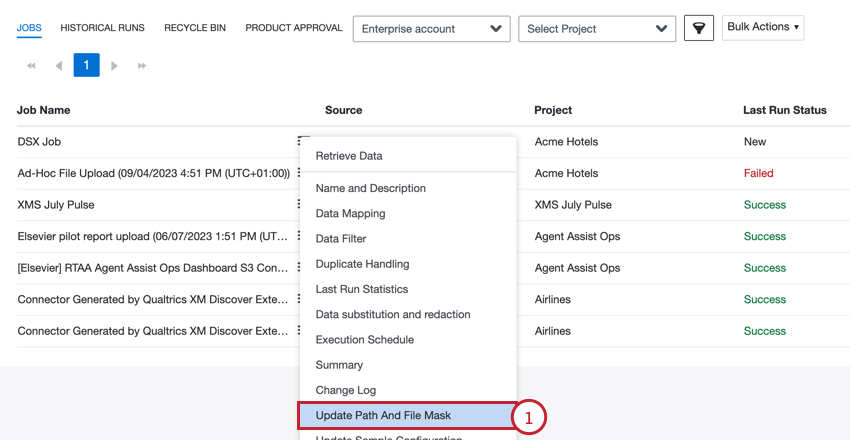Go to previous page arrow

pos(58,66)
